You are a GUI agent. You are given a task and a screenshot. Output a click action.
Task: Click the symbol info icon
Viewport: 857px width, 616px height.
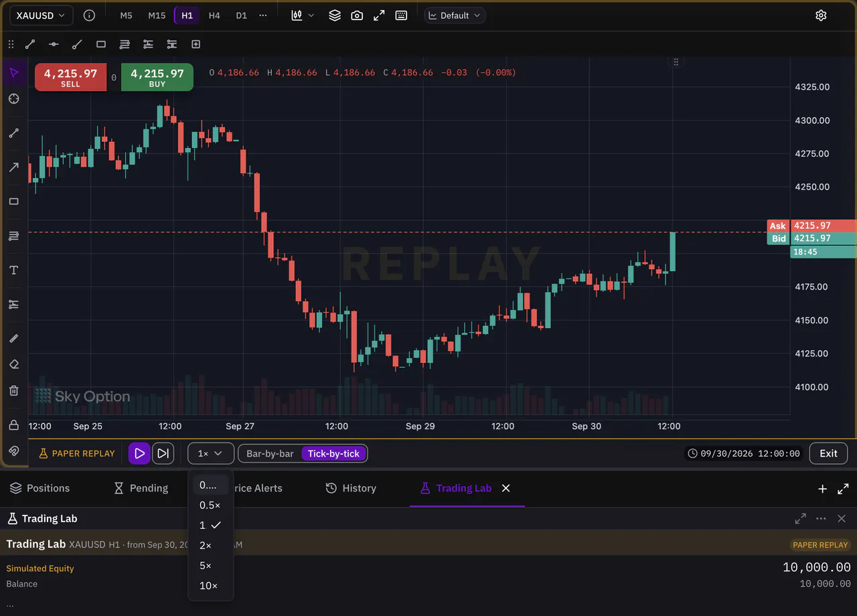[89, 15]
